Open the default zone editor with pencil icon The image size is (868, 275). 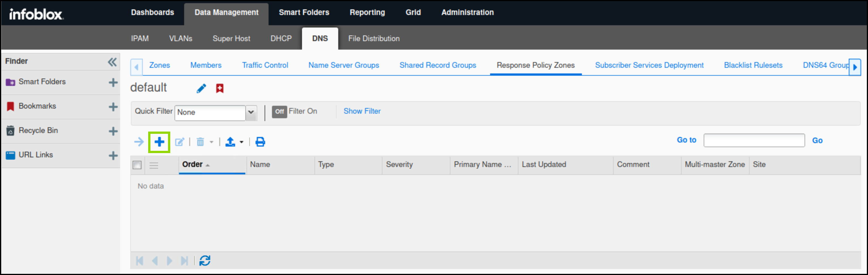tap(201, 88)
